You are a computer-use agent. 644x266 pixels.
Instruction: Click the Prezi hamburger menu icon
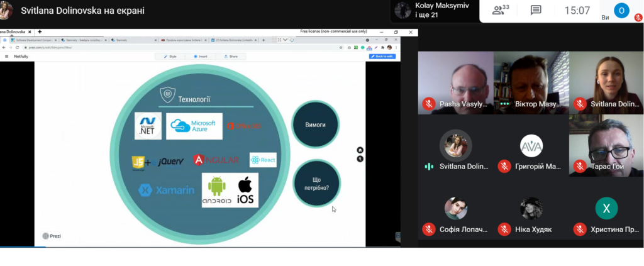(x=6, y=56)
